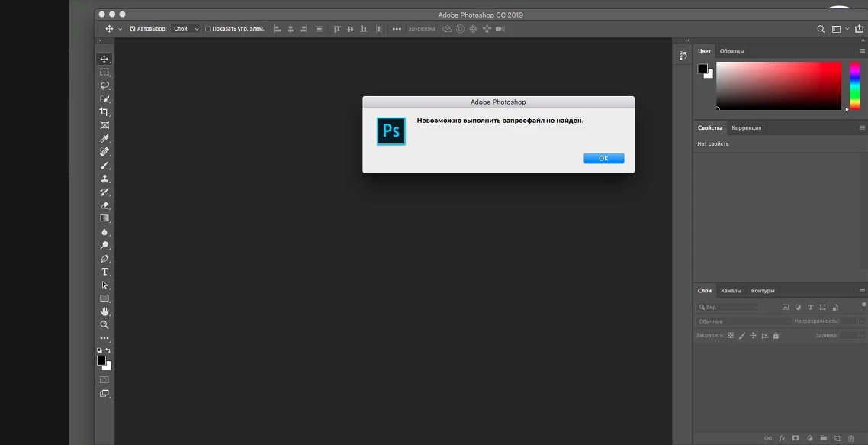Open the Непрозрачность opacity dropdown arrow
The height and width of the screenshot is (445, 868).
(861, 321)
